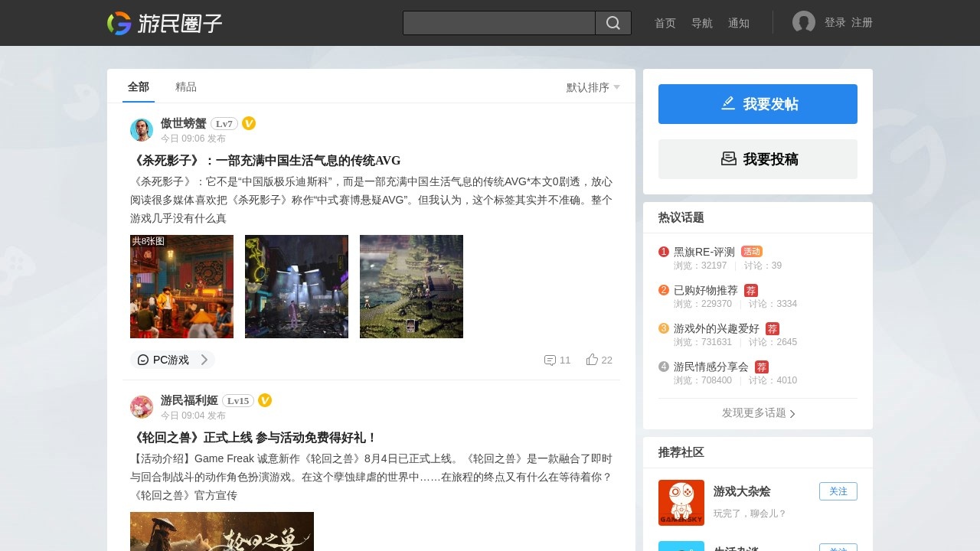Open the neon street second thumbnail
Screen dimensions: 980x551
[296, 286]
